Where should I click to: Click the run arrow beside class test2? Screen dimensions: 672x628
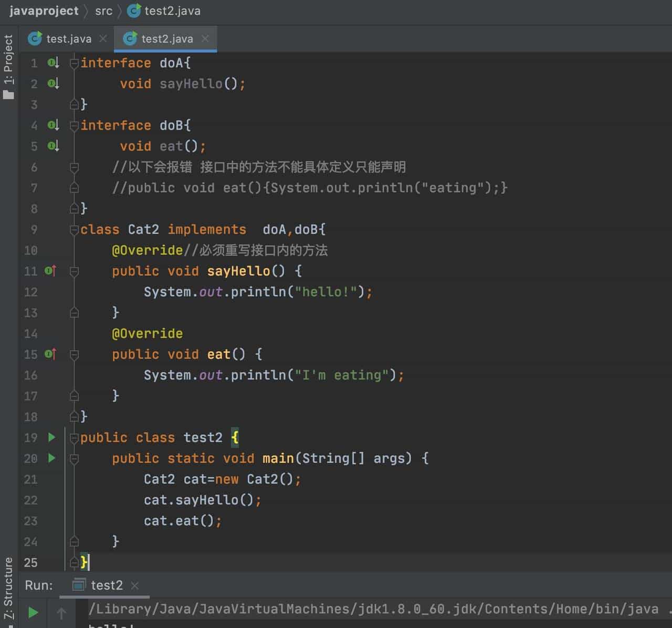click(51, 437)
